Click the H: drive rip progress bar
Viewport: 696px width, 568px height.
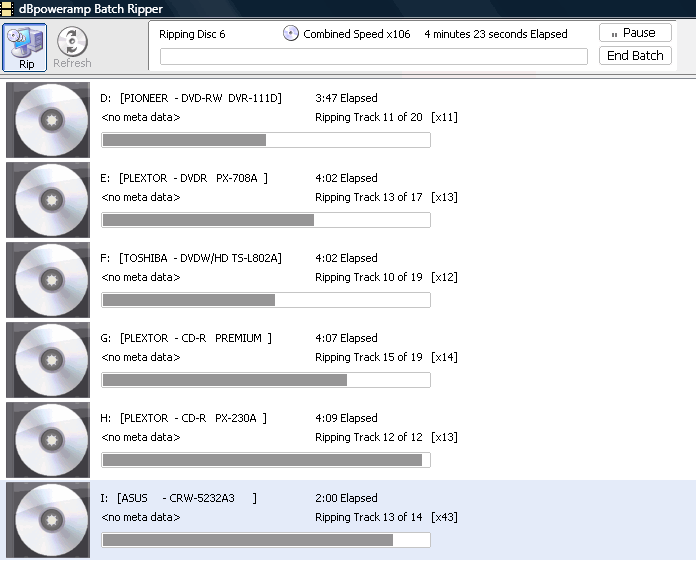[x=266, y=460]
